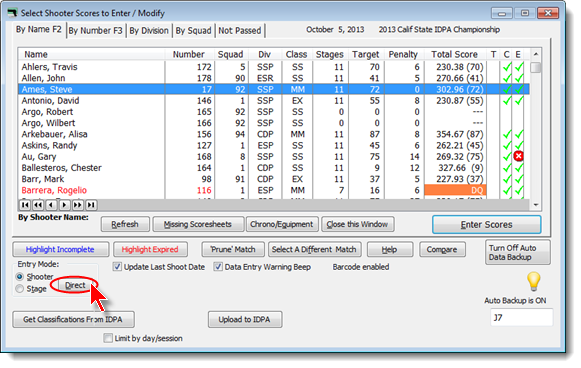Click the page-back double arrow icon

point(38,205)
